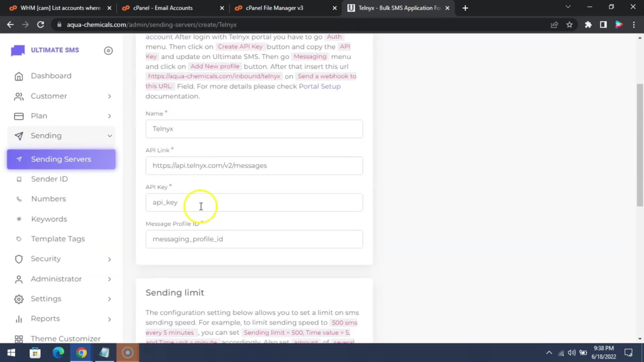Click the sidebar collapse target icon

click(x=108, y=51)
